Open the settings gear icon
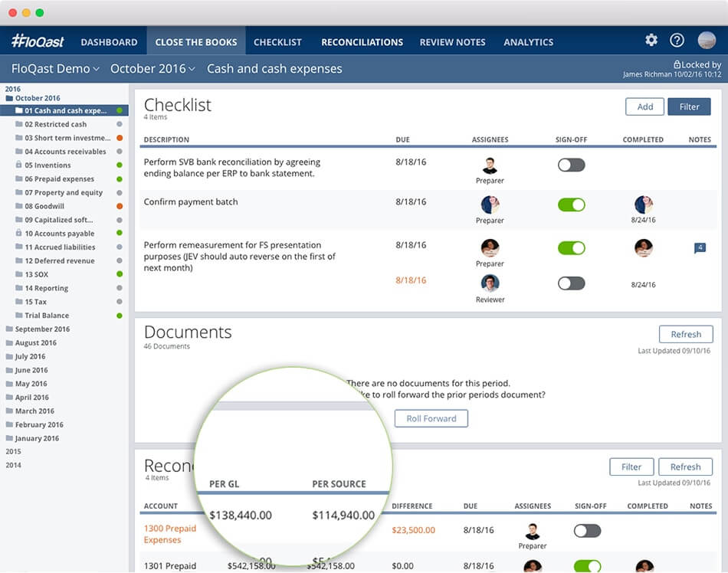This screenshot has height=573, width=728. click(x=651, y=41)
